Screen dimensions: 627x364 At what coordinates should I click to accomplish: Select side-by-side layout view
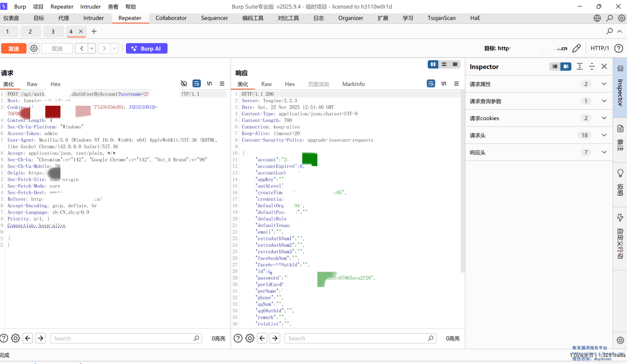coord(433,64)
